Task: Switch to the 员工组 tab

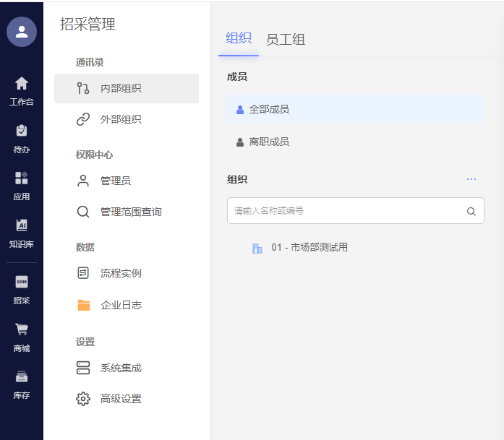Action: [286, 40]
